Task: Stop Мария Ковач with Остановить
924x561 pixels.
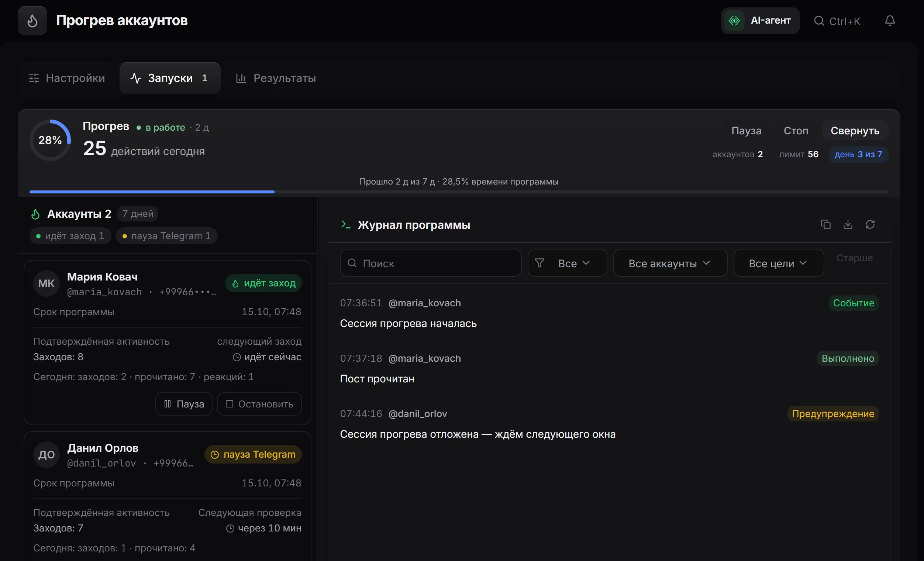Action: point(259,404)
